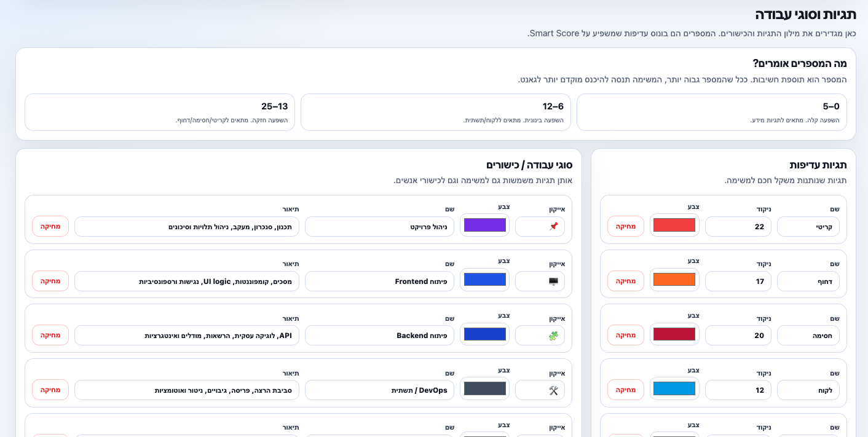Edit the name field containing לקוח
868x437 pixels.
point(808,390)
